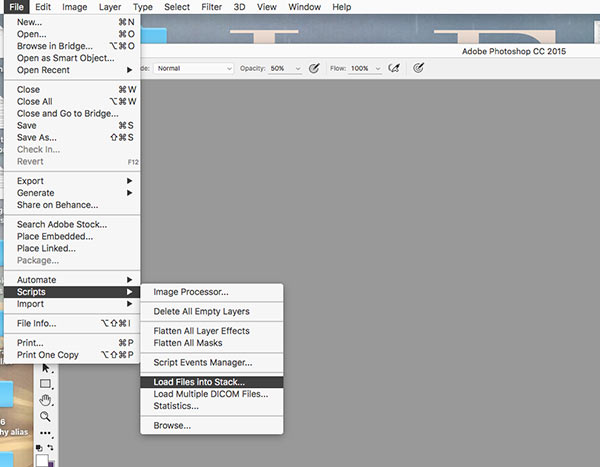Expand the Automate submenu
This screenshot has width=600, height=467.
(x=72, y=280)
